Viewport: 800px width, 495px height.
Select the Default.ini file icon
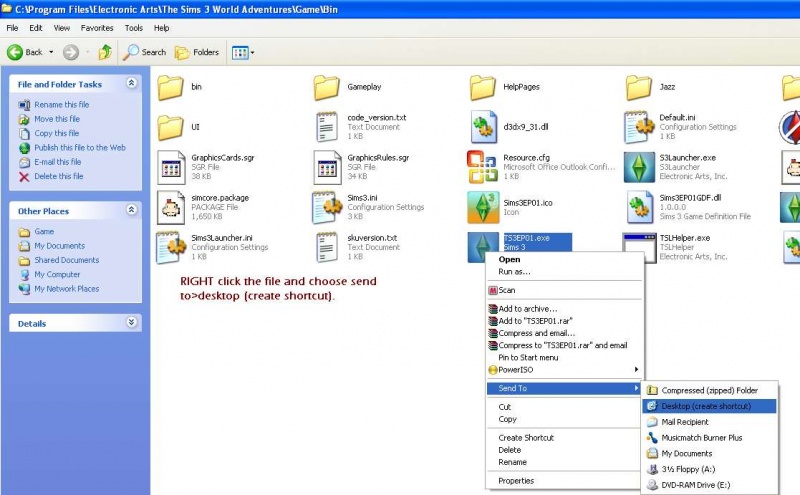(x=639, y=127)
